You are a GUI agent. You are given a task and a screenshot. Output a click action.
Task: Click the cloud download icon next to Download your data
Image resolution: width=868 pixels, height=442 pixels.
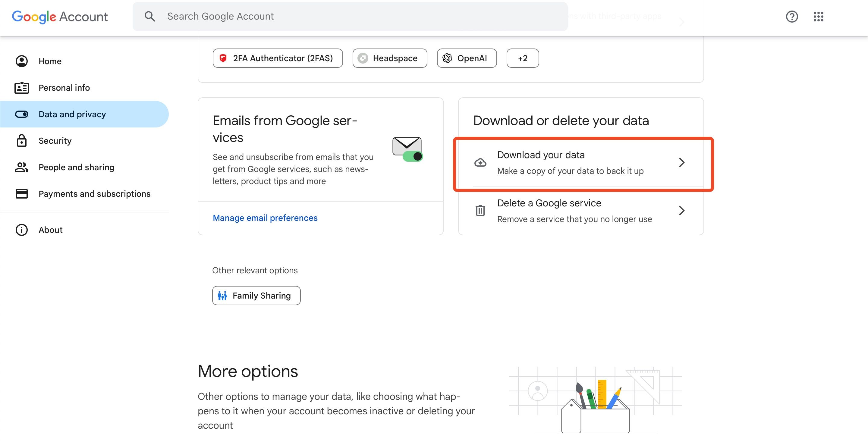[x=480, y=162]
